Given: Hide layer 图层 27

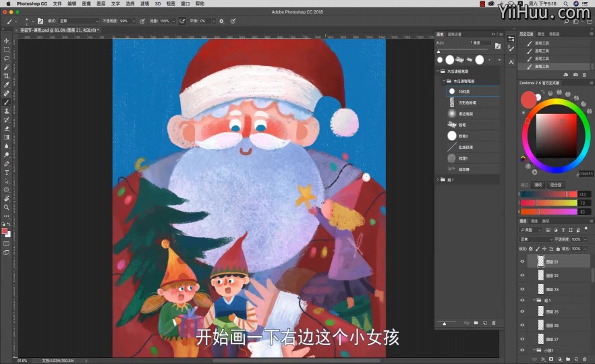Looking at the screenshot, I should tap(523, 339).
